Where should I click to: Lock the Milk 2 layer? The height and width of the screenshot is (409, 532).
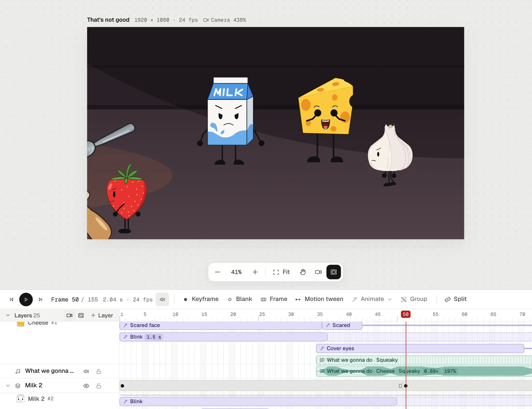tap(99, 386)
